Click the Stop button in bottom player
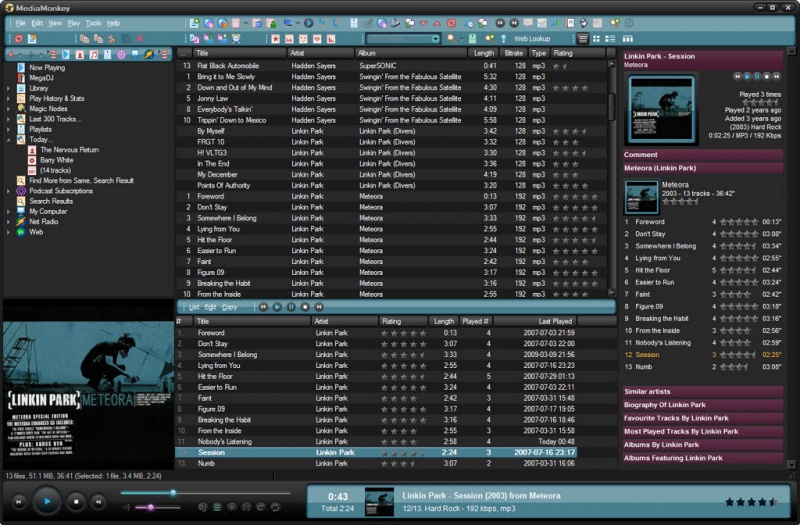 (x=76, y=502)
